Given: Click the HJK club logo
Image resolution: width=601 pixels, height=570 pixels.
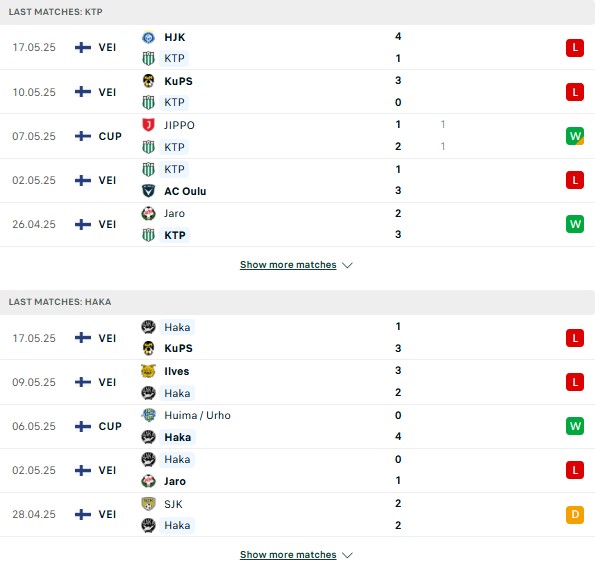Looking at the screenshot, I should coord(148,37).
